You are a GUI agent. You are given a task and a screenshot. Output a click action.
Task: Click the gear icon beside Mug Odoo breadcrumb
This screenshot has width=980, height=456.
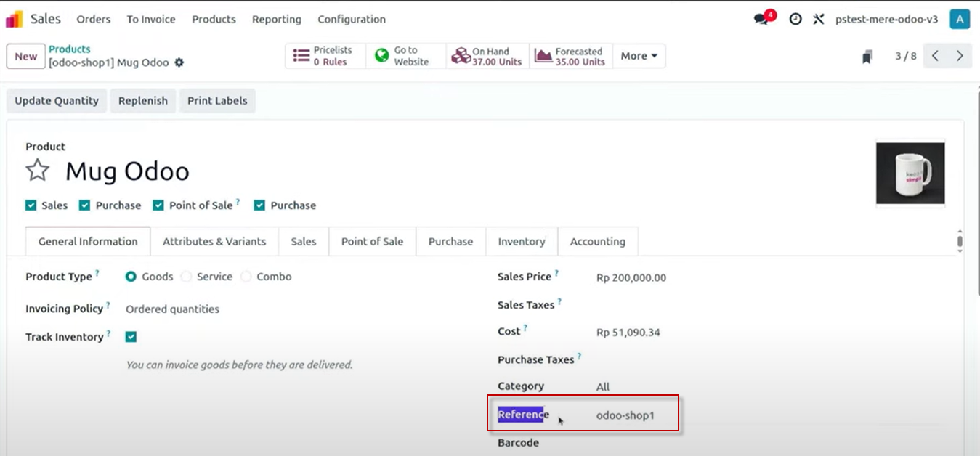pos(179,63)
